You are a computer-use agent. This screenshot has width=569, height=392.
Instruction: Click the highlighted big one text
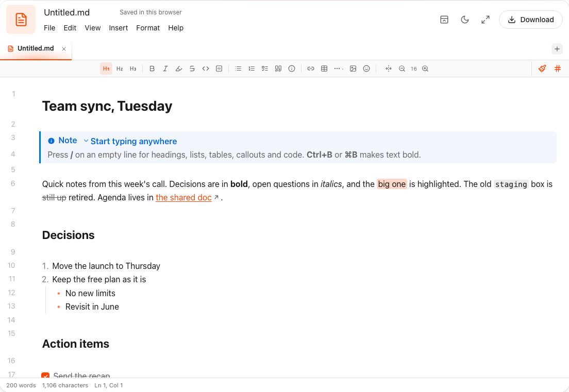coord(392,184)
